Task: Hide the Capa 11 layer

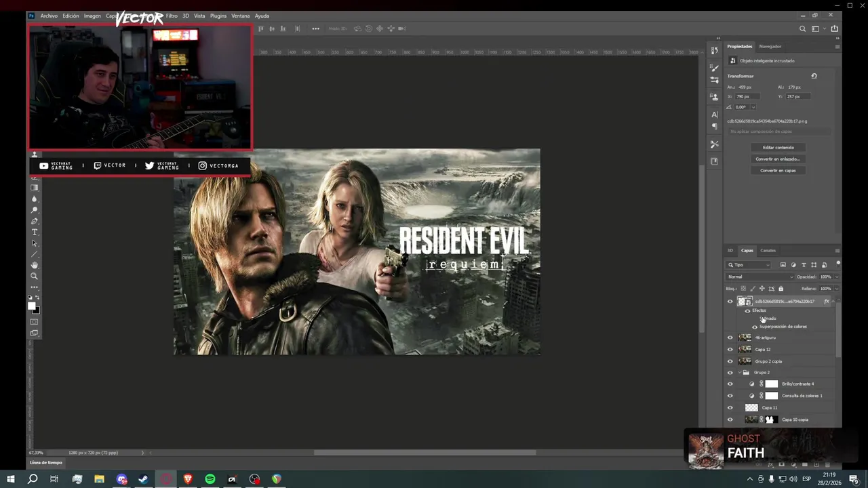Action: pyautogui.click(x=730, y=407)
